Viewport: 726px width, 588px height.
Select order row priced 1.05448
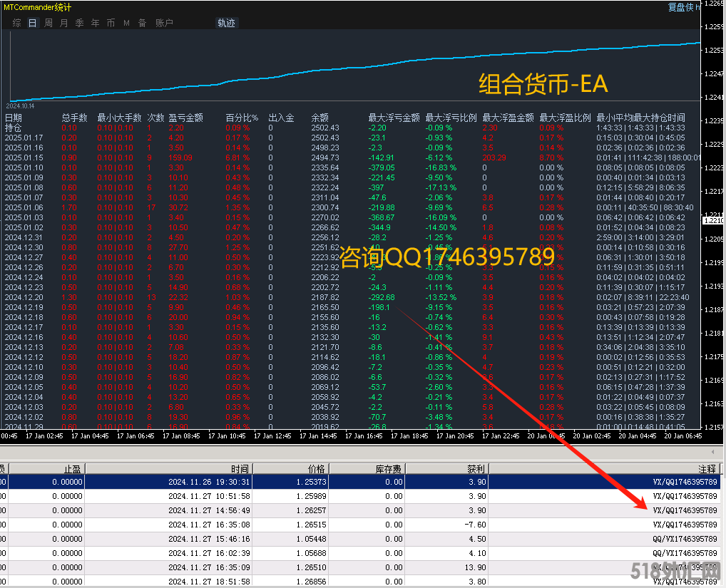pos(359,539)
